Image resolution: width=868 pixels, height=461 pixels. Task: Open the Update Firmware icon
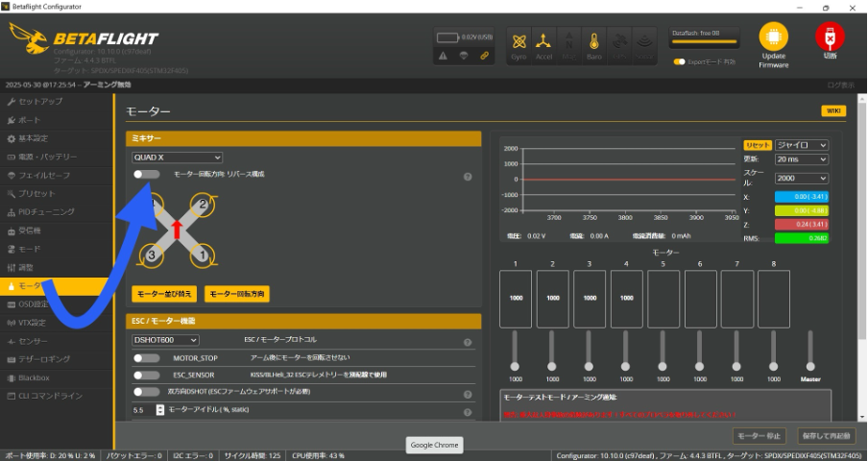point(773,38)
